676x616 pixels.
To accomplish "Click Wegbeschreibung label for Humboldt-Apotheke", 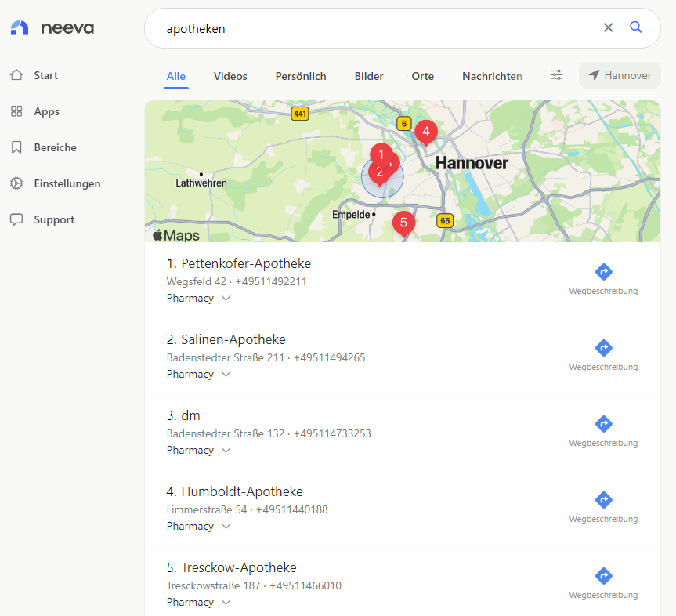I will pyautogui.click(x=603, y=519).
